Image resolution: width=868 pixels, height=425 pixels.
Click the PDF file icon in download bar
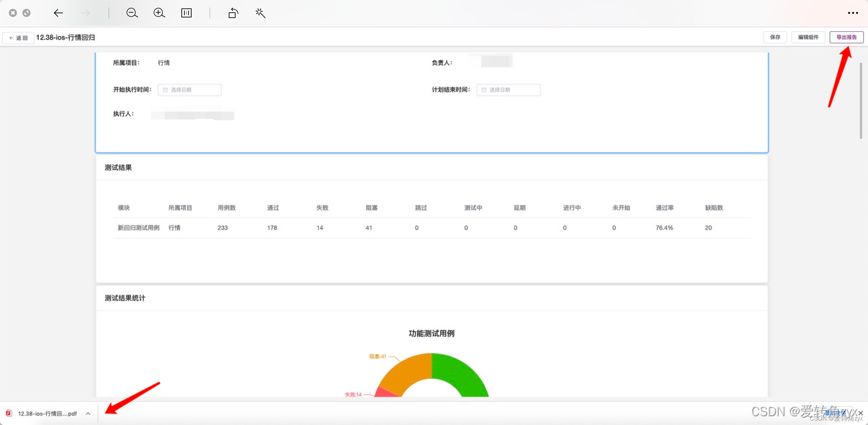click(9, 413)
